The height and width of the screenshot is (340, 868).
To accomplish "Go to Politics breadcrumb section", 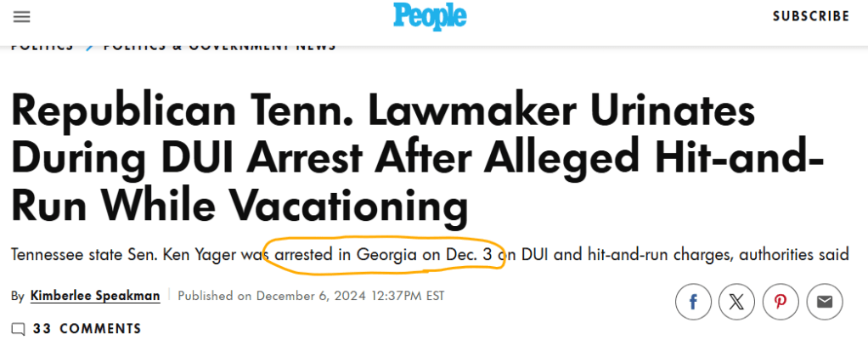I will click(x=42, y=46).
